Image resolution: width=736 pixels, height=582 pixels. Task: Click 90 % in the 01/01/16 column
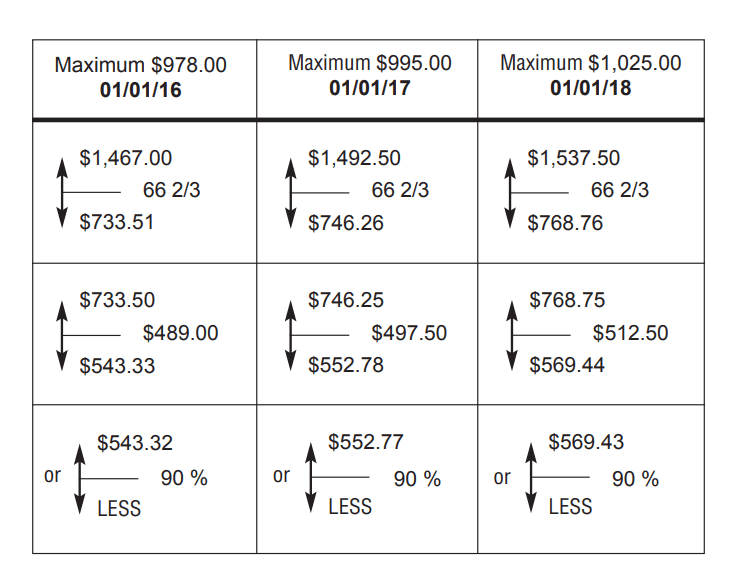coord(184,478)
